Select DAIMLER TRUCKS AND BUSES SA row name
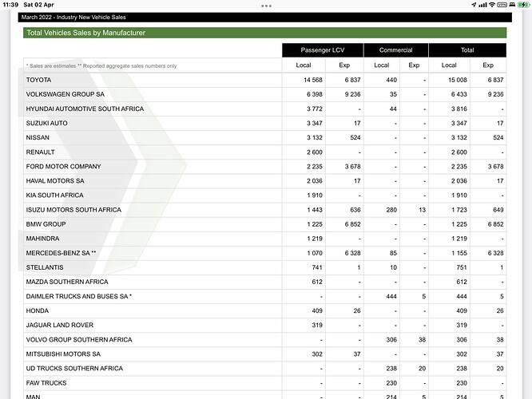532x399 pixels. point(79,296)
